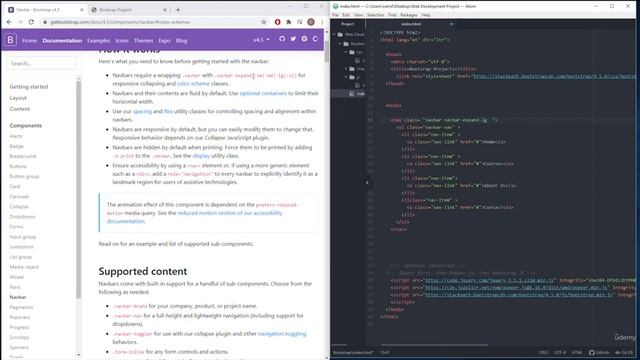Open the Chrome three-dot menu
640x360 pixels.
322,22
